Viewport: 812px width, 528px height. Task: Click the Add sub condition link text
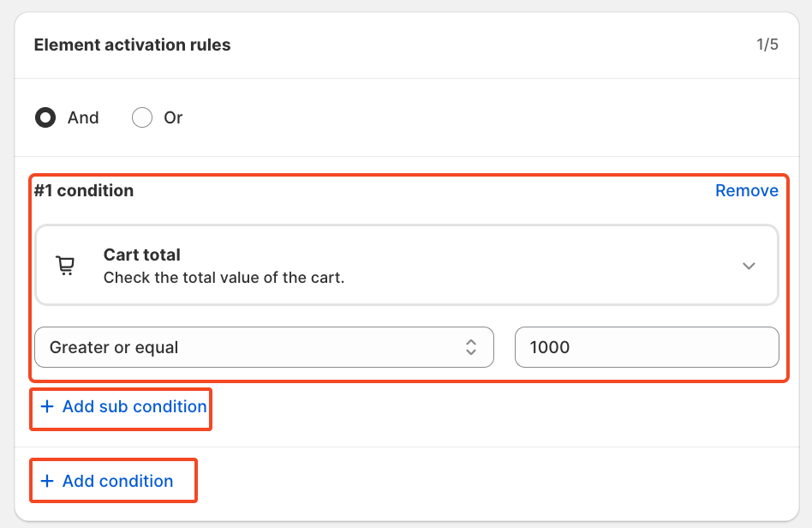(x=134, y=407)
